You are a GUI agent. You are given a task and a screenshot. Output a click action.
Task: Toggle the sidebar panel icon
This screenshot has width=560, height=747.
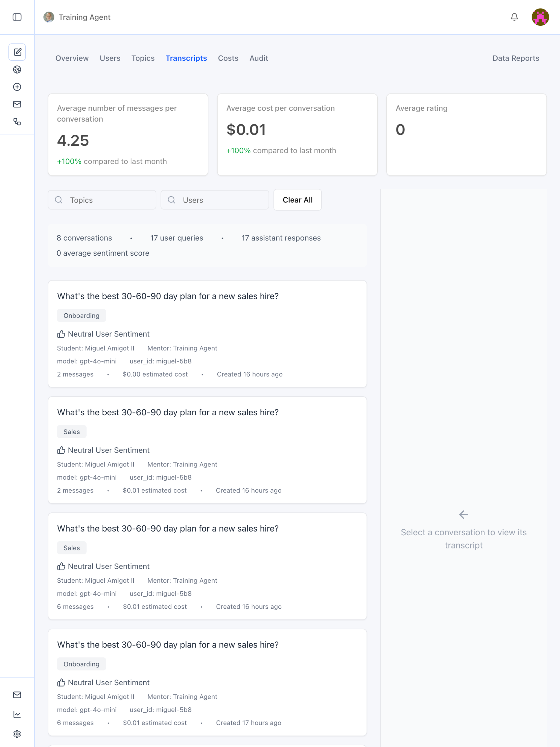17,17
